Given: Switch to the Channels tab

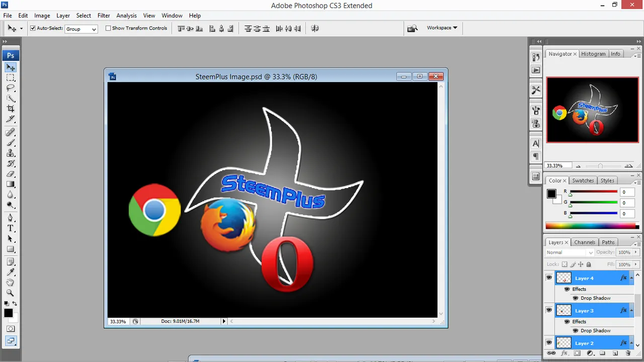Looking at the screenshot, I should click(585, 242).
